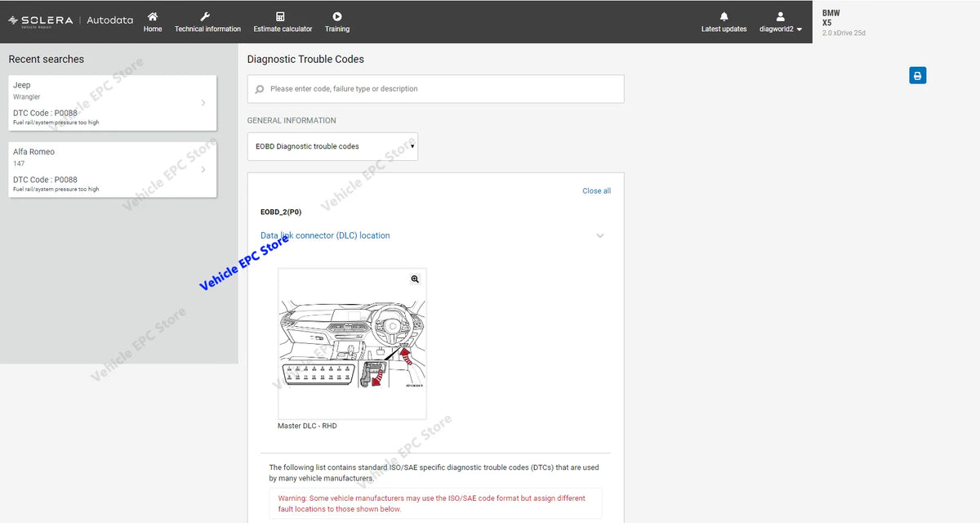The width and height of the screenshot is (980, 523).
Task: Click the Recent searches heading
Action: tap(46, 59)
